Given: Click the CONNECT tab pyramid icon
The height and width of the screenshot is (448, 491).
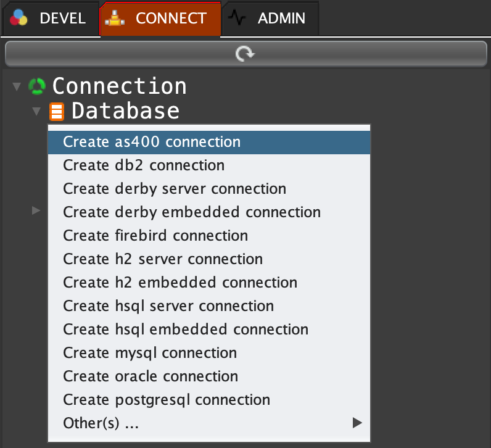Looking at the screenshot, I should pos(115,19).
